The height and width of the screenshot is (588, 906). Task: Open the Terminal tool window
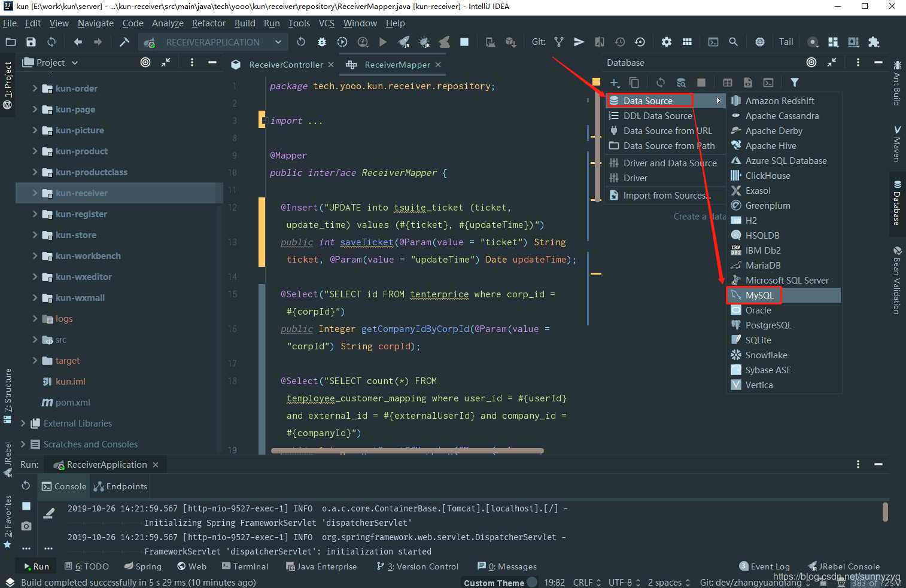click(x=245, y=566)
